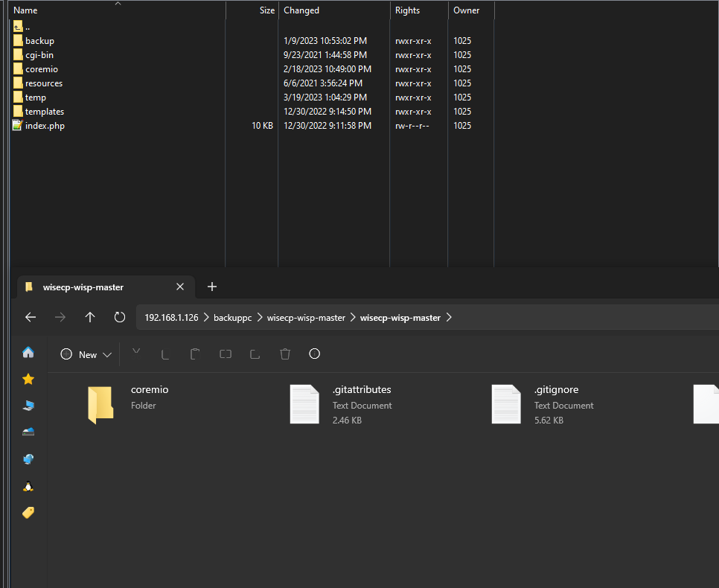Viewport: 719px width, 588px height.
Task: Click the cgi-bin folder icon
Action: 17,54
